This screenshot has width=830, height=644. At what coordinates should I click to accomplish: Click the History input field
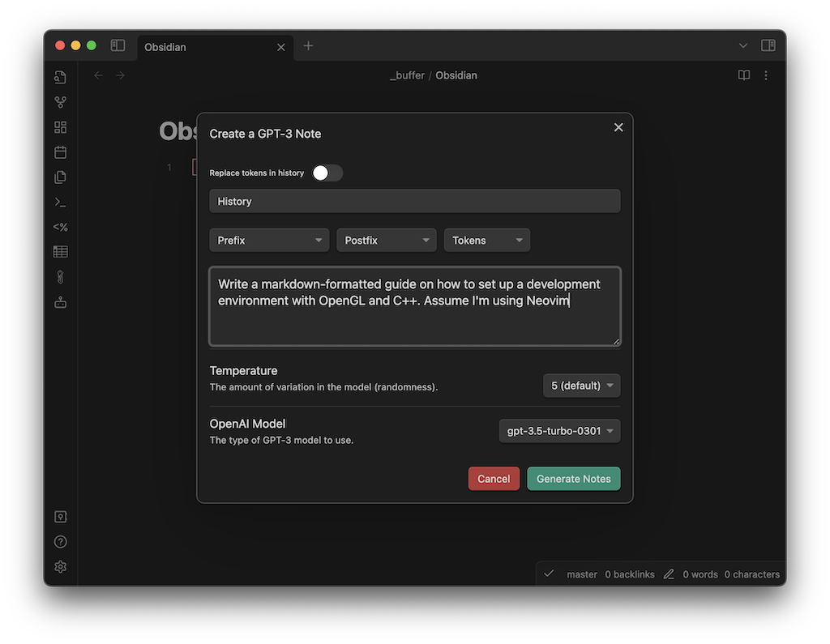(x=415, y=201)
